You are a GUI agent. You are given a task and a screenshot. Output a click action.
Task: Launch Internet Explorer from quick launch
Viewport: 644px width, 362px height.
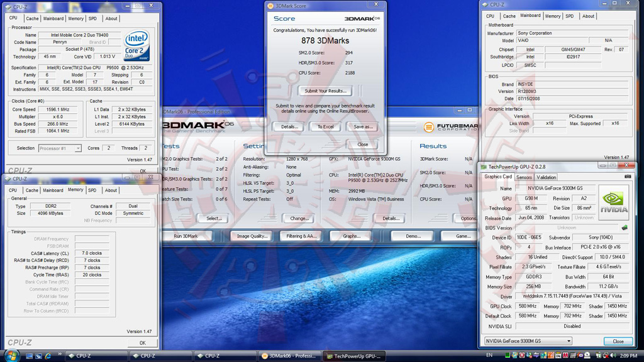pyautogui.click(x=48, y=356)
